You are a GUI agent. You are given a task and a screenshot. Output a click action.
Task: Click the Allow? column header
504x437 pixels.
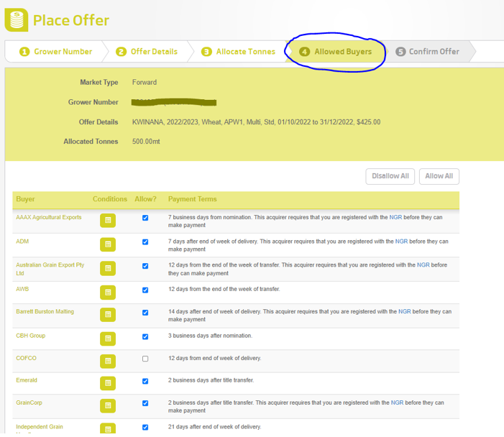(145, 199)
